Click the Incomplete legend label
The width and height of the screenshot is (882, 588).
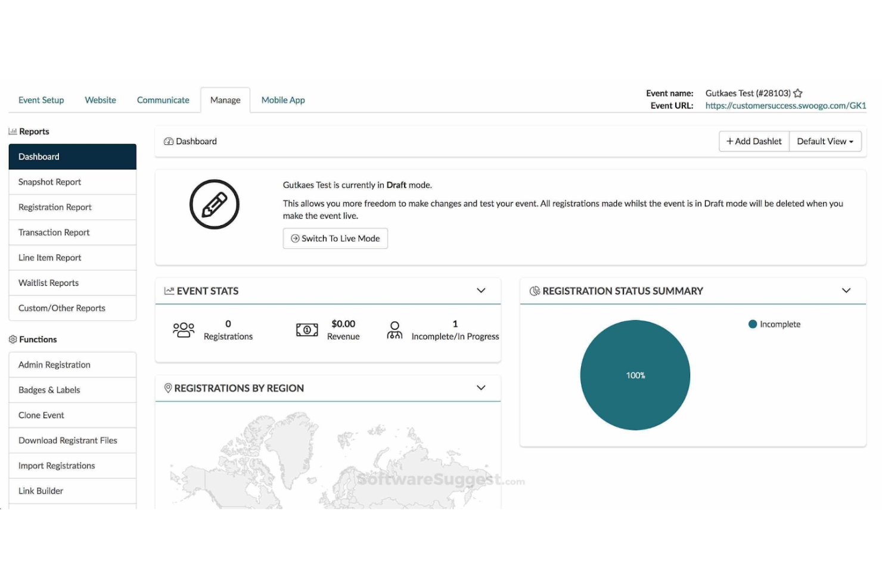click(780, 324)
